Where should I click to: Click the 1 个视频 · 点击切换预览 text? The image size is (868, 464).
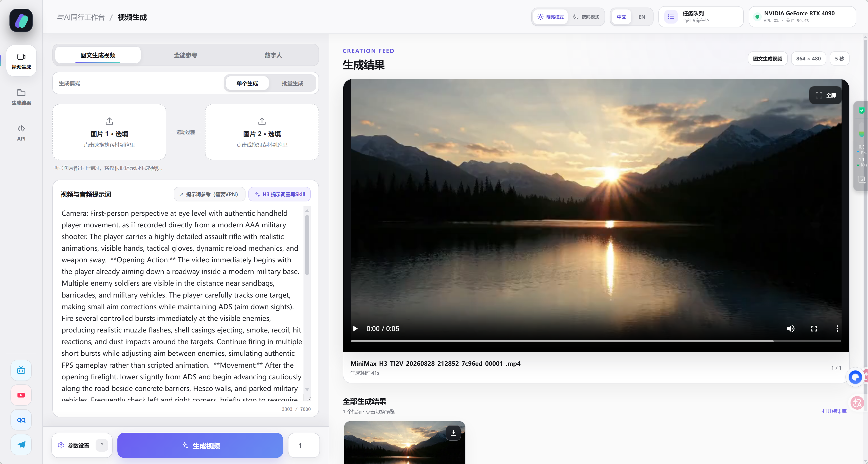tap(369, 412)
